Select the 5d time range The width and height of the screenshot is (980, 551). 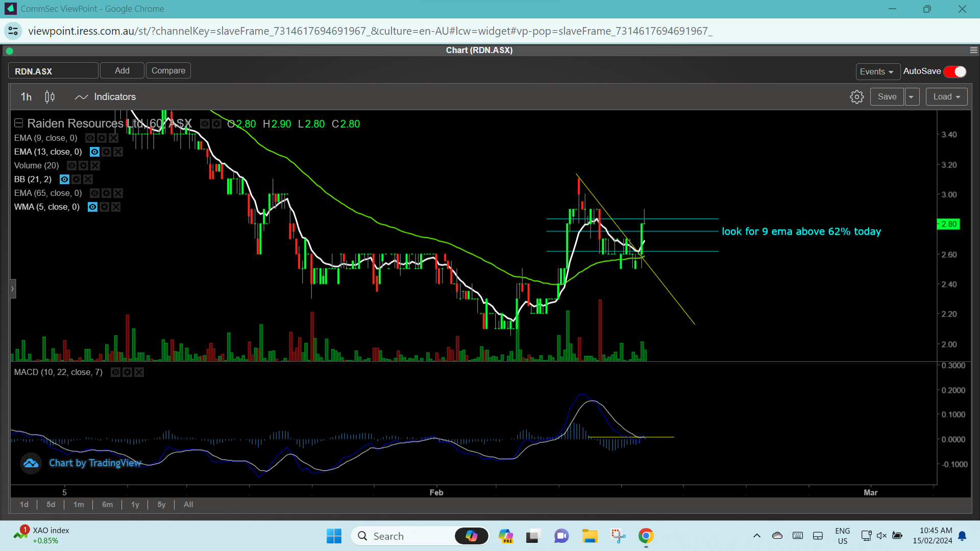click(x=51, y=505)
